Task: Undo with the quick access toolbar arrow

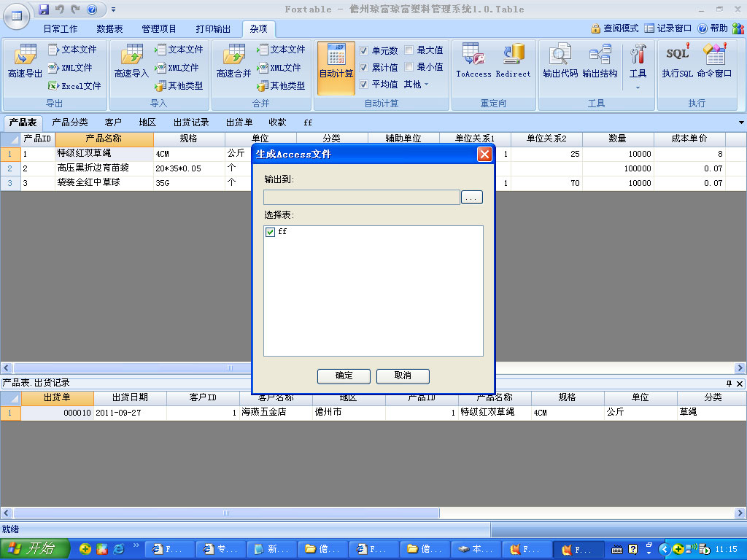Action: [60, 9]
